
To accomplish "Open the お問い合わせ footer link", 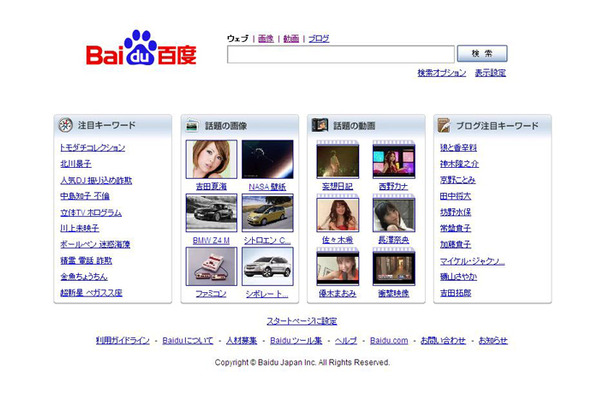I will 443,340.
